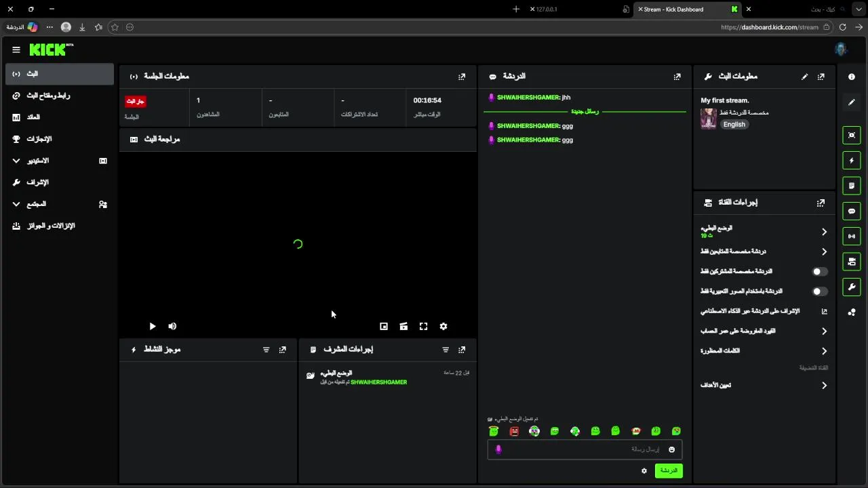Click the three-dots icon at the bottom of the right rail

(x=852, y=312)
